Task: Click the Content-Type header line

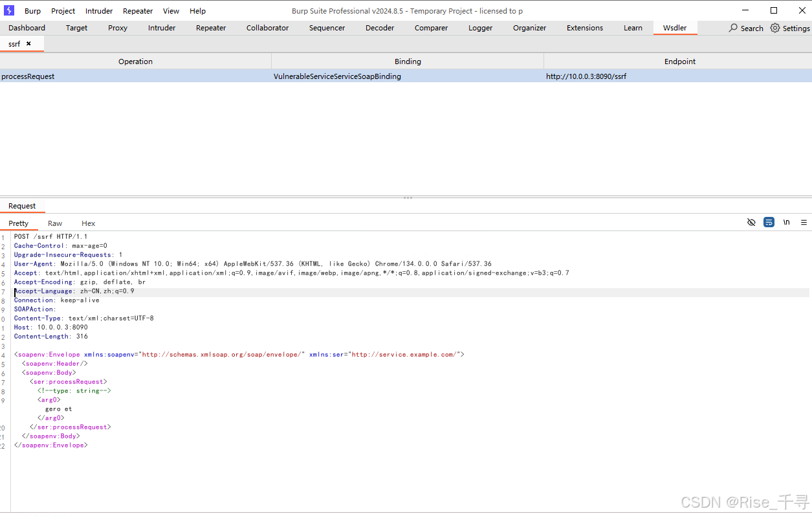Action: pyautogui.click(x=84, y=319)
